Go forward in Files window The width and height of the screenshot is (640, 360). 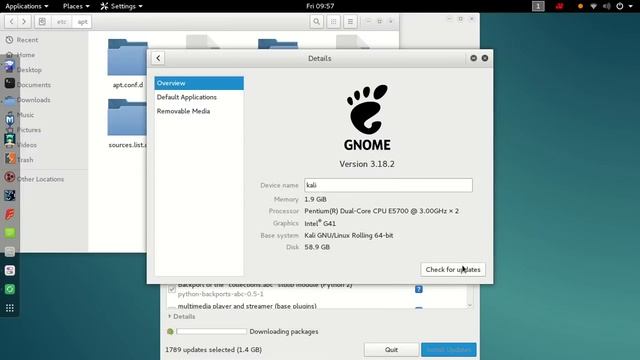[24, 22]
